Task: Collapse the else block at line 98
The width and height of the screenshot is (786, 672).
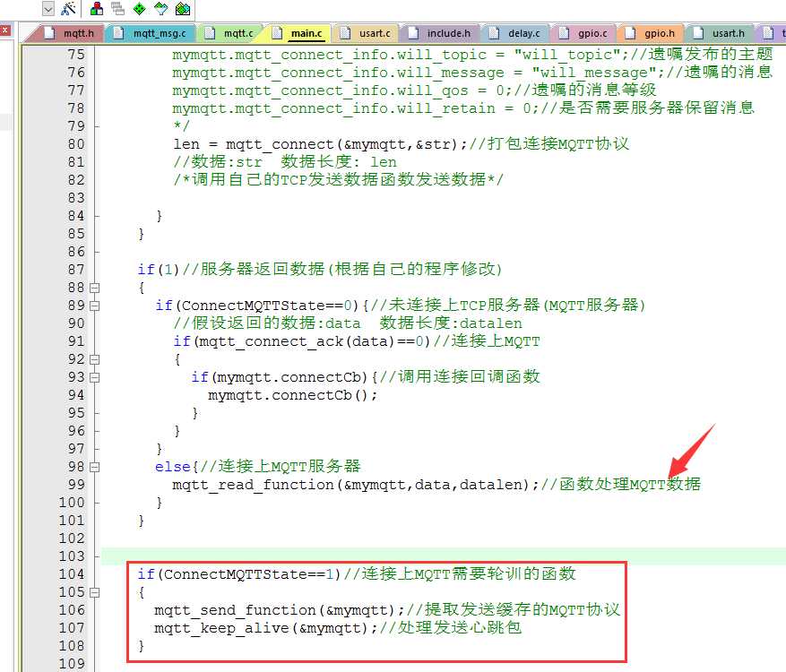Action: (94, 467)
